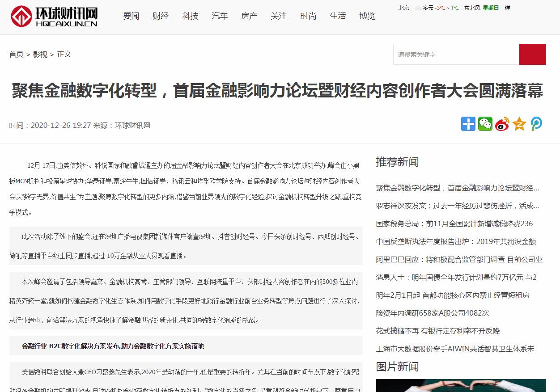Open the 科技 nav menu
This screenshot has width=560, height=392.
[x=190, y=16]
